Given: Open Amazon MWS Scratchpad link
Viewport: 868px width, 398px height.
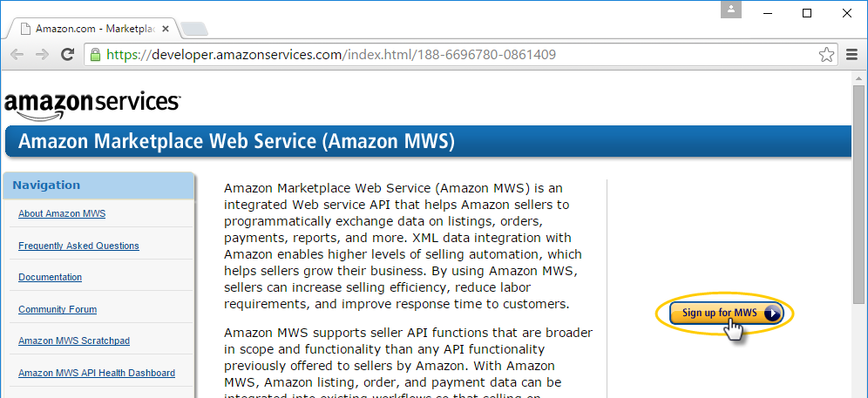Looking at the screenshot, I should pyautogui.click(x=74, y=341).
